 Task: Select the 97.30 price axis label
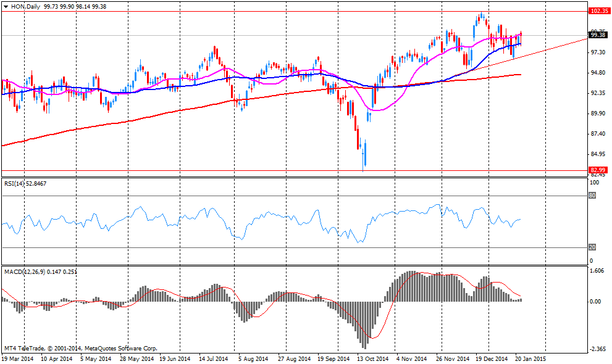pyautogui.click(x=598, y=52)
